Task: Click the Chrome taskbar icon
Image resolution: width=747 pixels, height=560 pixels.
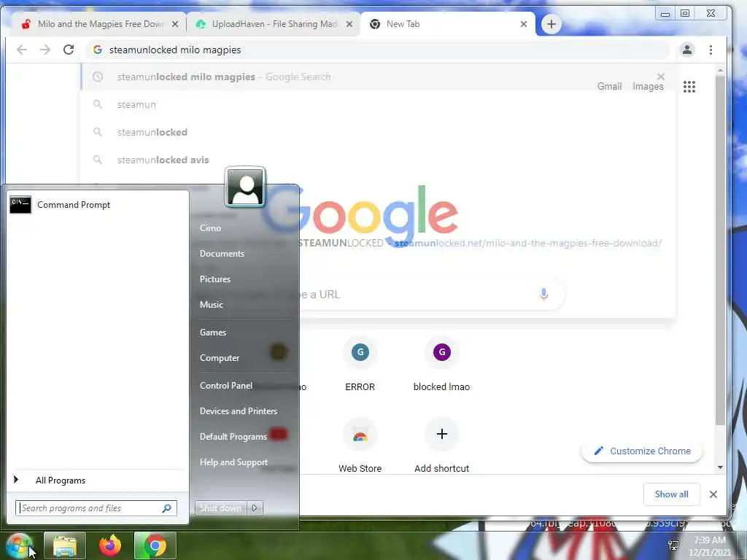Action: click(155, 545)
